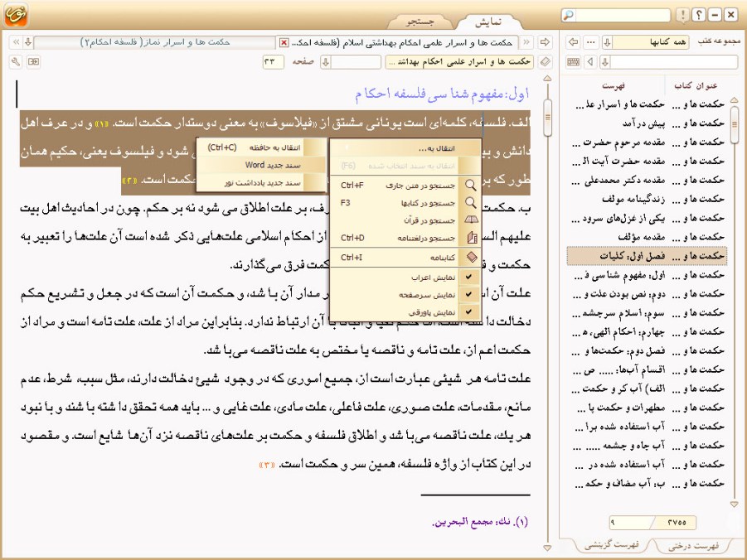Choose سند جدید Word

coord(261,165)
